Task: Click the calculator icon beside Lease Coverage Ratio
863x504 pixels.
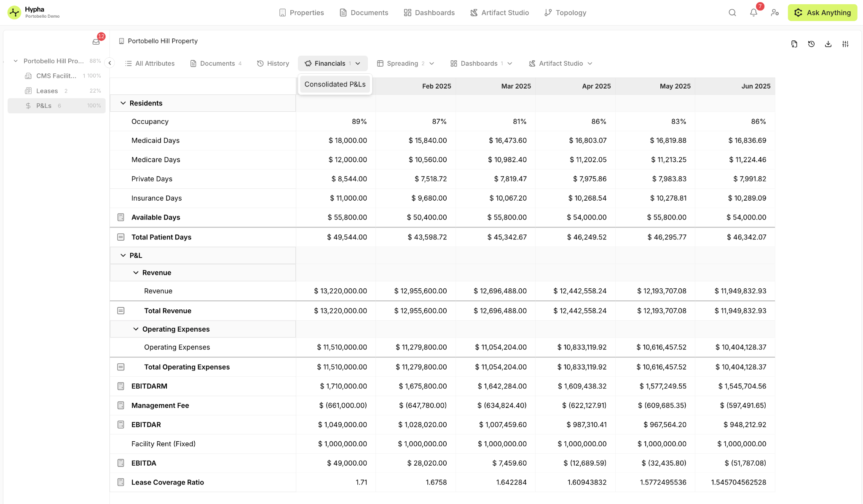Action: tap(121, 482)
